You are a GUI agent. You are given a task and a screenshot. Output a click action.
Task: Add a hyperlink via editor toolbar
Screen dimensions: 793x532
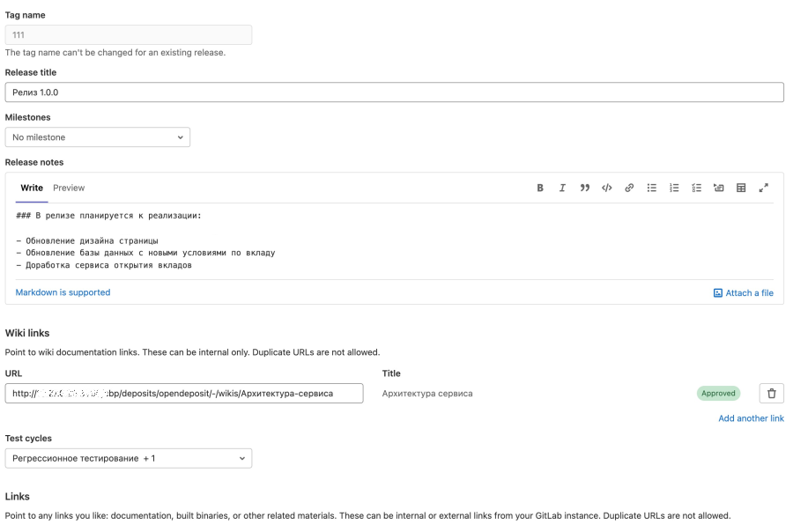(629, 188)
